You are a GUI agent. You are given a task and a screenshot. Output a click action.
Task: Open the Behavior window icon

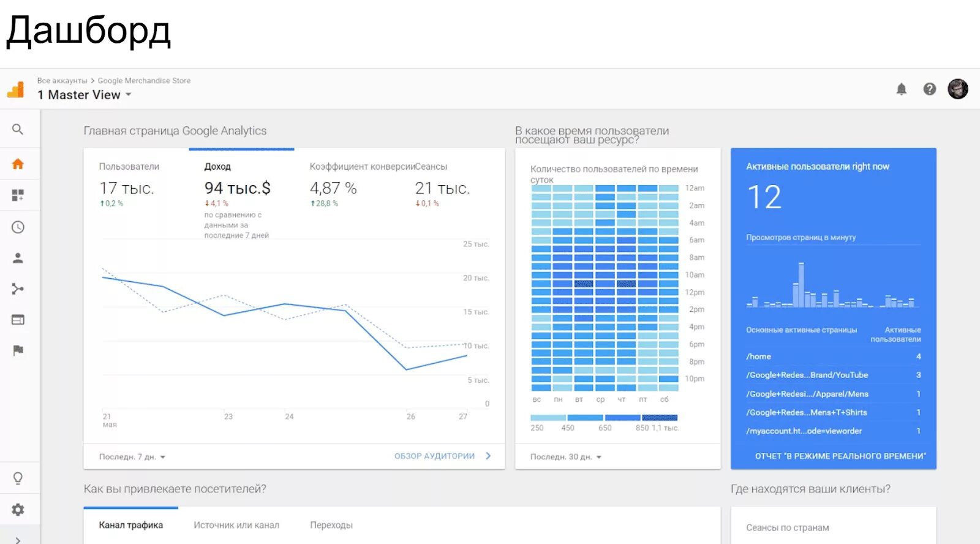click(x=18, y=320)
